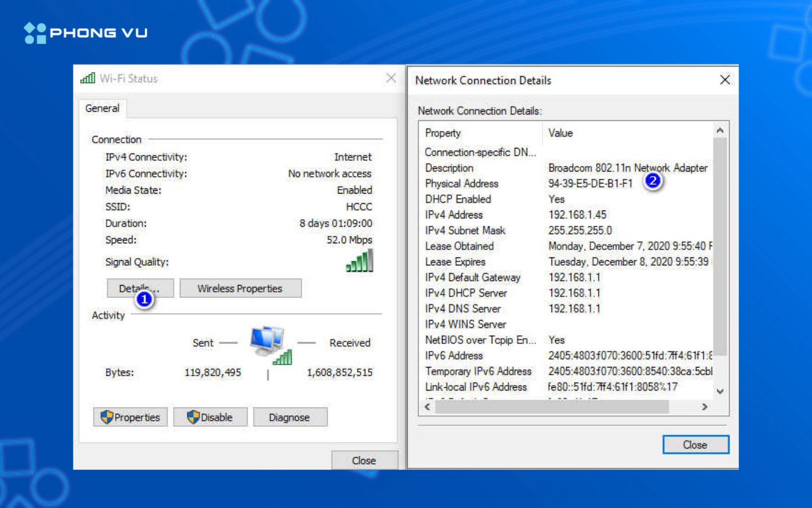The height and width of the screenshot is (508, 812).
Task: Switch to the General tab
Action: point(102,108)
